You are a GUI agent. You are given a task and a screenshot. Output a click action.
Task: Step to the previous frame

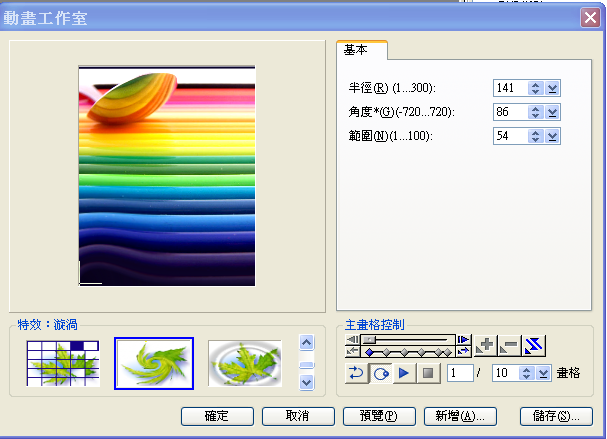tap(352, 340)
